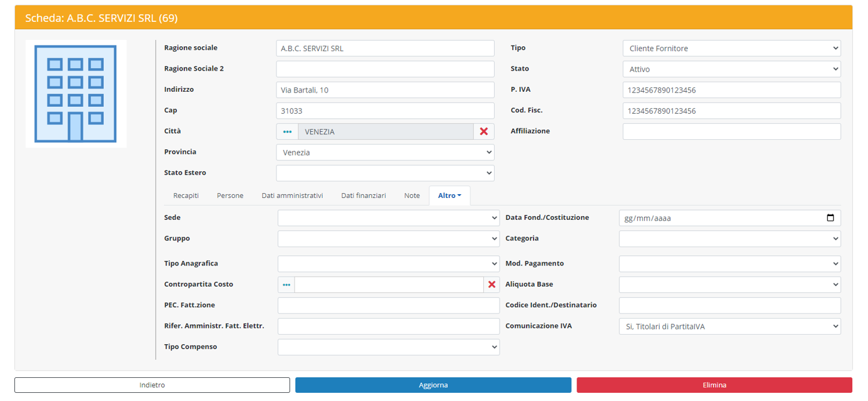Focus the PEC. Fatt.zione text field
Screen dimensions: 868x401
388,305
